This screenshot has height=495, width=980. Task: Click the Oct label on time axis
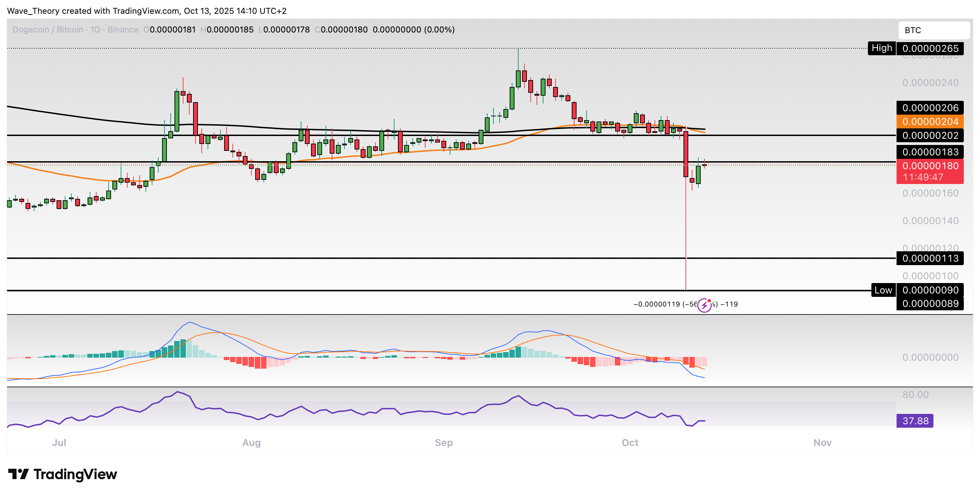630,443
